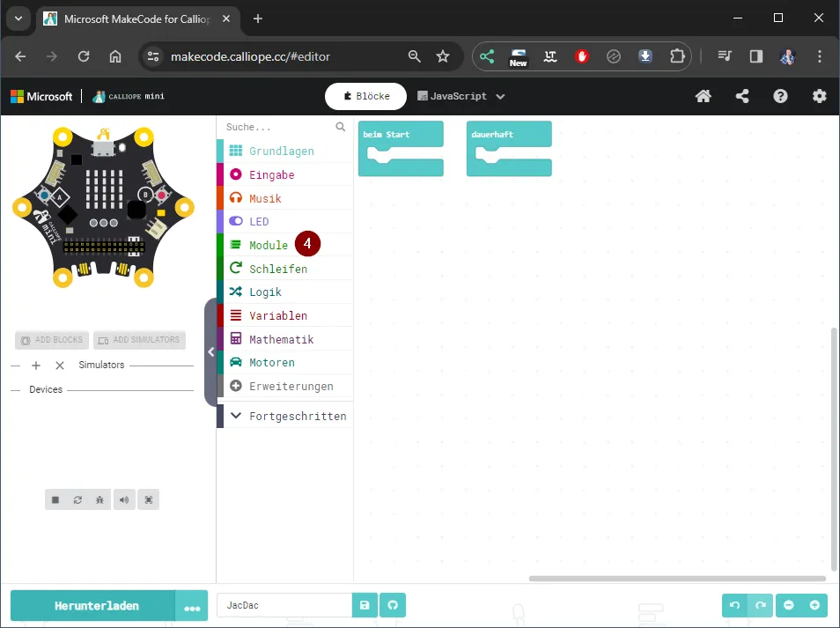Collapse the simulator panel
This screenshot has height=628, width=840.
tap(210, 351)
